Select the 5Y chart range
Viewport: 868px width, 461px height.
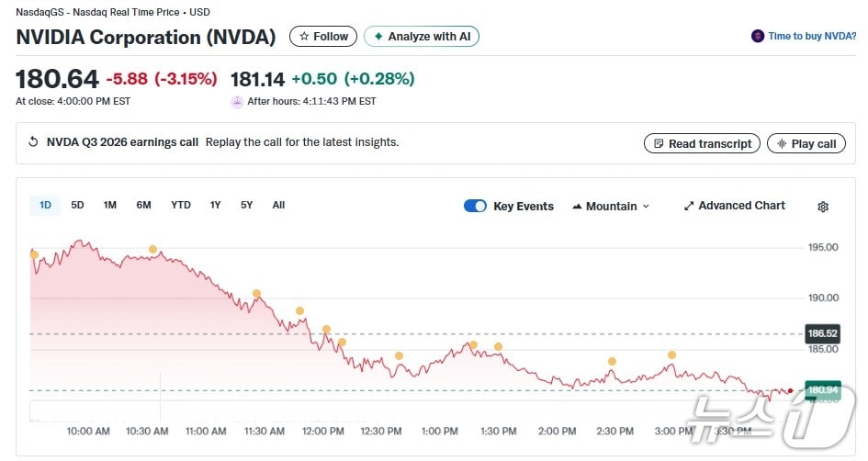[x=246, y=205]
